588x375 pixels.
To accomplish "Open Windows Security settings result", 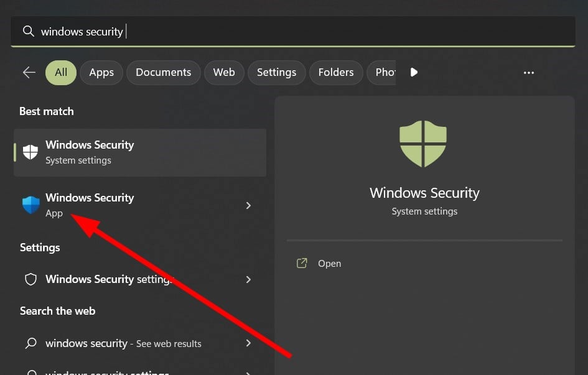I will pos(140,279).
